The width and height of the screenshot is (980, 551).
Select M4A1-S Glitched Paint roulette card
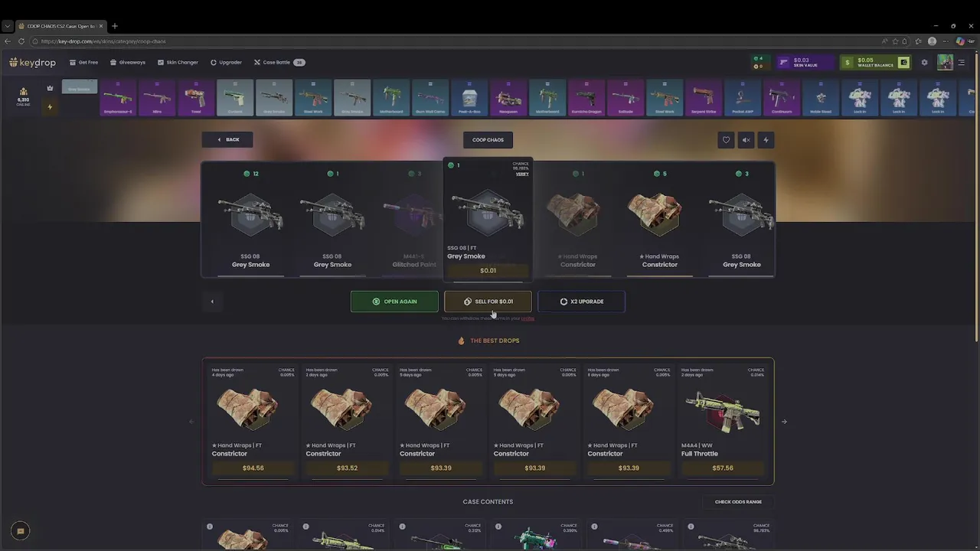[x=414, y=220]
